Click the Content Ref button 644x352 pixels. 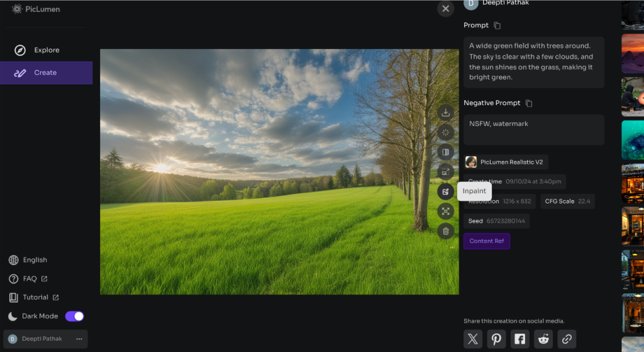tap(486, 241)
